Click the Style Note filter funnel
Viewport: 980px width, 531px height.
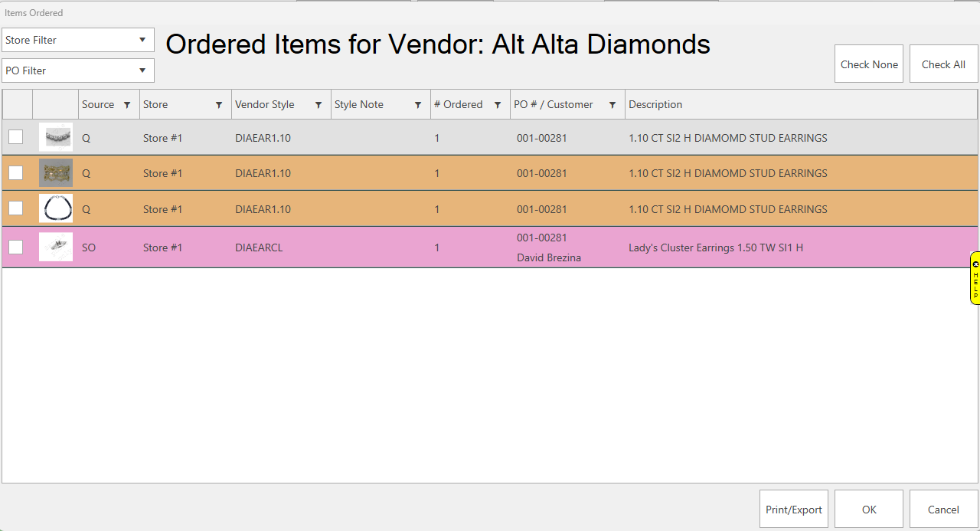[x=418, y=105]
